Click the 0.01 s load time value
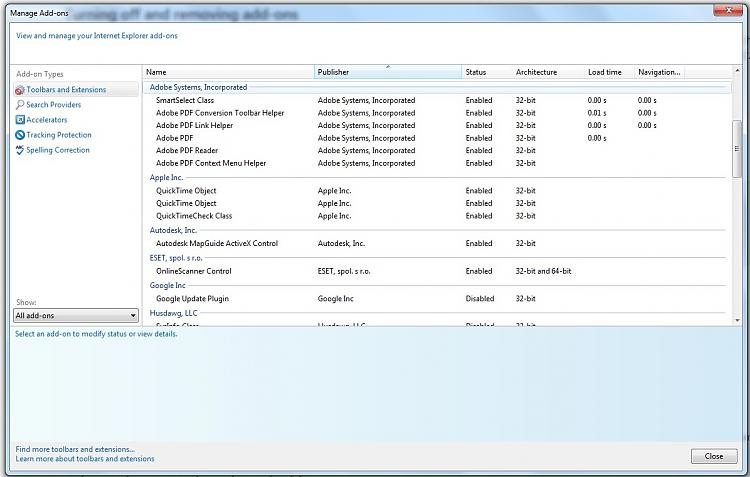This screenshot has height=477, width=750. [597, 113]
